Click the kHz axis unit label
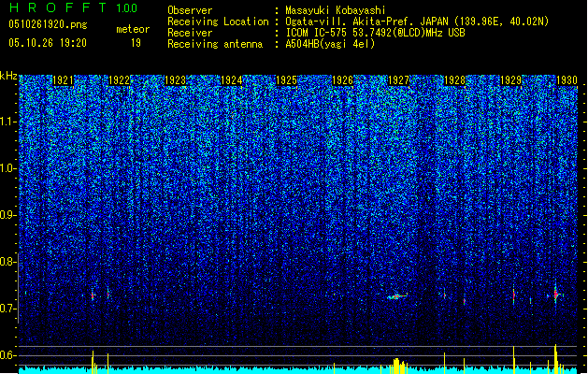 point(8,76)
